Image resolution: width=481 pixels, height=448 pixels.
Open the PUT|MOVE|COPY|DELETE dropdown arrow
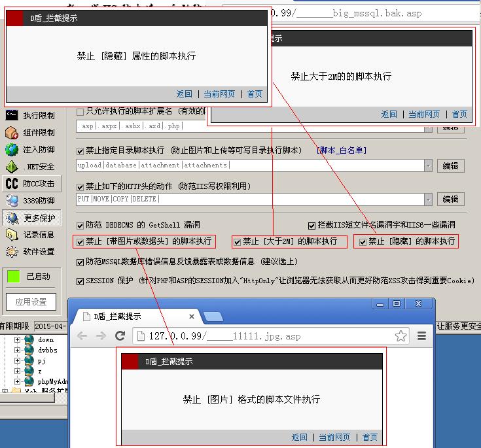[428, 199]
